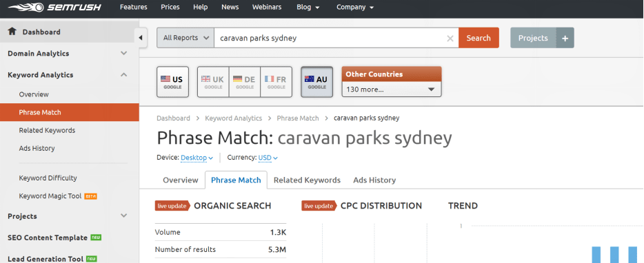Select FR Google database flag
The image size is (644, 263).
(276, 82)
